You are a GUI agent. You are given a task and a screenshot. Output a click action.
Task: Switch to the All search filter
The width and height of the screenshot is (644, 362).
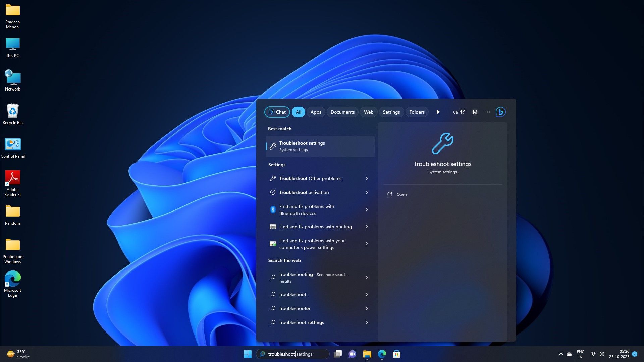point(299,112)
